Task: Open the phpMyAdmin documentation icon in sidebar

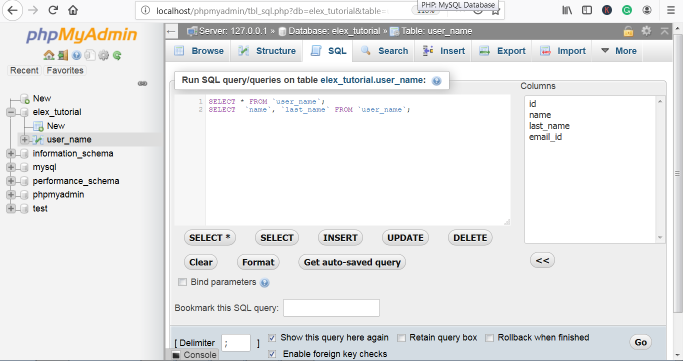Action: (77, 55)
